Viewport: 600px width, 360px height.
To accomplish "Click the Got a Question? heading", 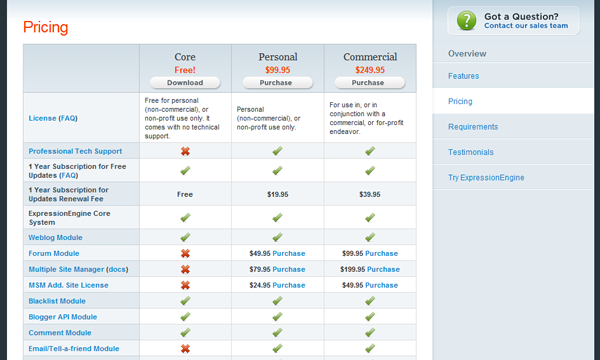I will [x=521, y=16].
